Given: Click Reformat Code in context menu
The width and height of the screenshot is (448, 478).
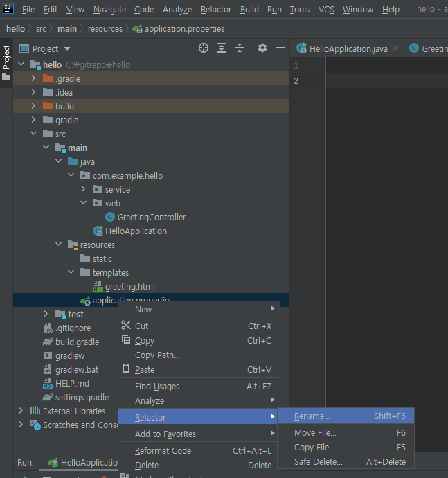Looking at the screenshot, I should pos(199,450).
